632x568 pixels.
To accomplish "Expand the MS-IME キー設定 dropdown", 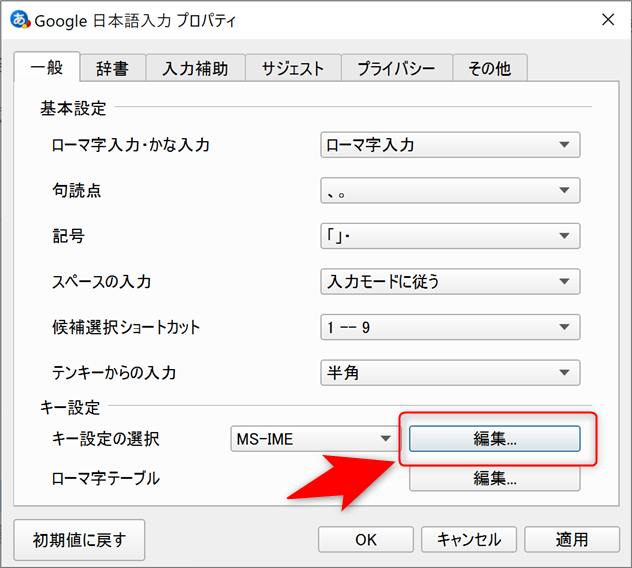I will pos(314,438).
